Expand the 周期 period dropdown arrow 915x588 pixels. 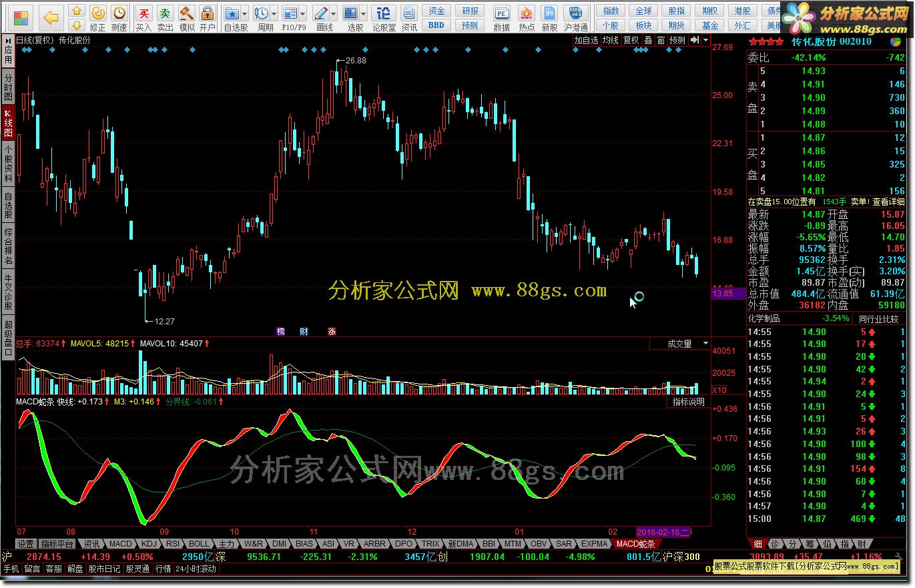coord(274,13)
